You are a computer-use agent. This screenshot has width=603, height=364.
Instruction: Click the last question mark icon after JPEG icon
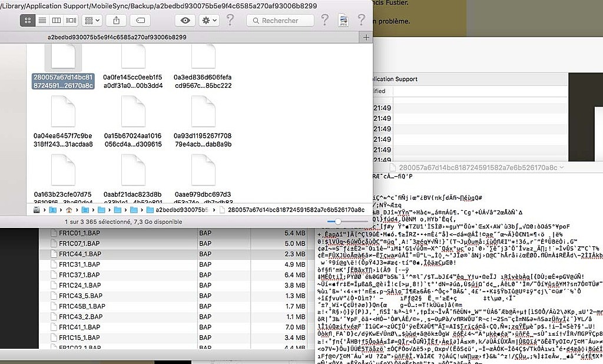[361, 19]
